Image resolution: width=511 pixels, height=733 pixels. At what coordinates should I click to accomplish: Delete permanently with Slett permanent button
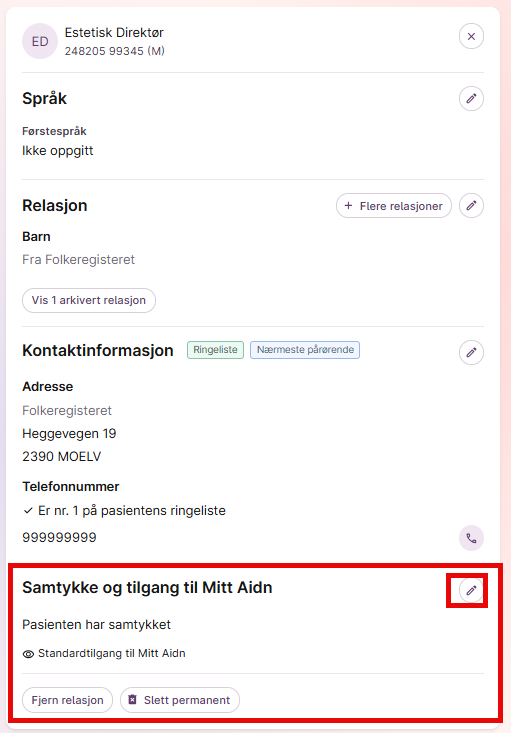[x=180, y=700]
